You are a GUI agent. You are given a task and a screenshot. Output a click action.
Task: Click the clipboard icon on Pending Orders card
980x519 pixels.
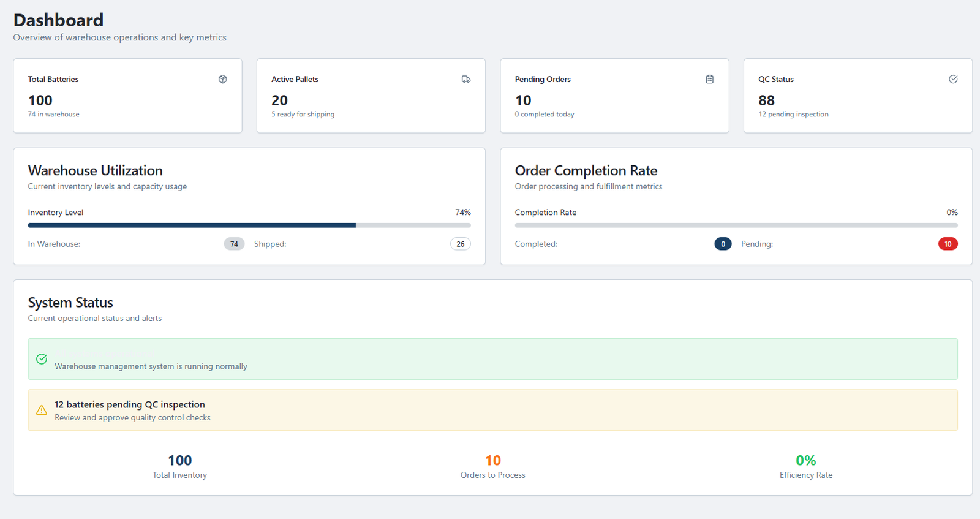click(x=709, y=79)
